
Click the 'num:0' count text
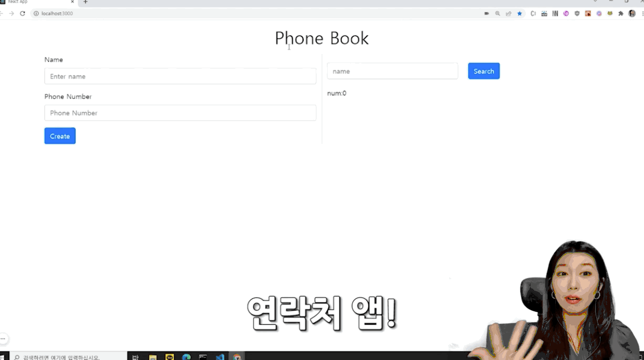337,93
